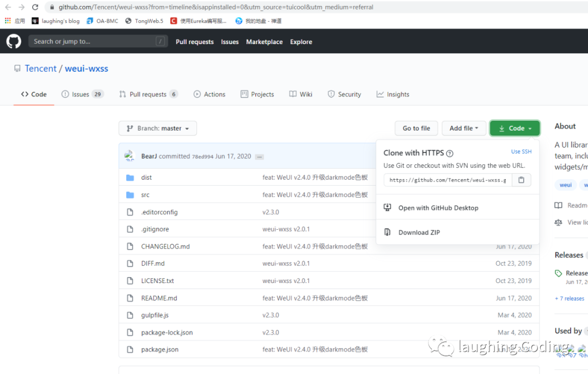This screenshot has width=588, height=374.
Task: Click the weui topic tag
Action: coord(566,185)
